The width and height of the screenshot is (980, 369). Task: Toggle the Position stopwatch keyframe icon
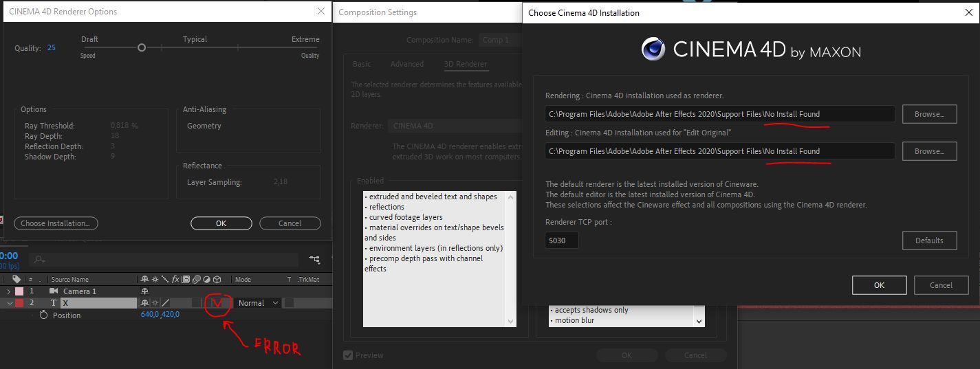pos(43,315)
